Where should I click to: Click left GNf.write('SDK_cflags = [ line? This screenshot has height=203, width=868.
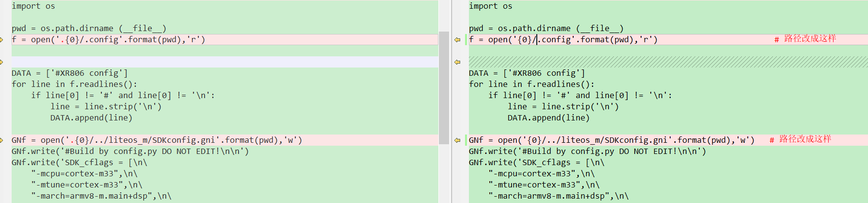(x=80, y=163)
